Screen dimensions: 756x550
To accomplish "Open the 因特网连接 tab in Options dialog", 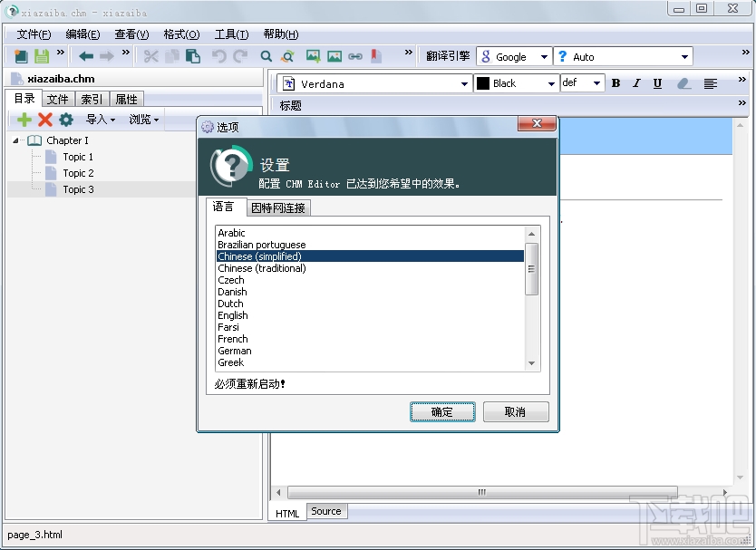I will click(278, 207).
